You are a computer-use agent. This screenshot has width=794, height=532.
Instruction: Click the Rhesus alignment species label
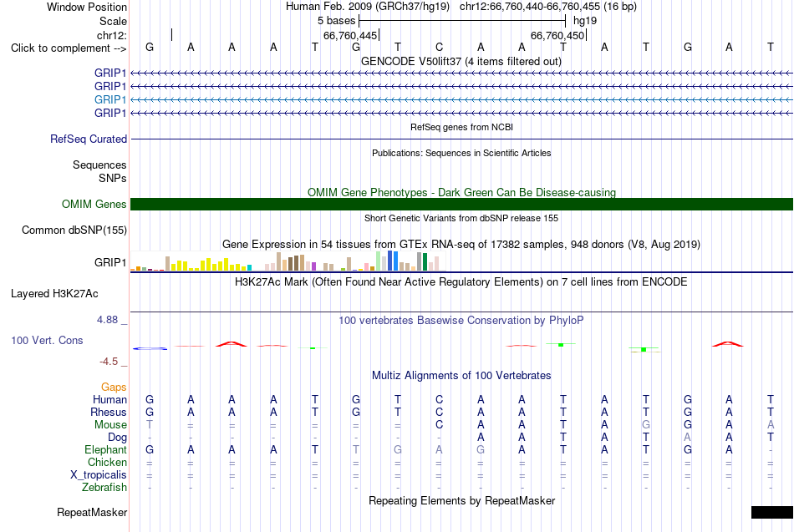coord(109,413)
